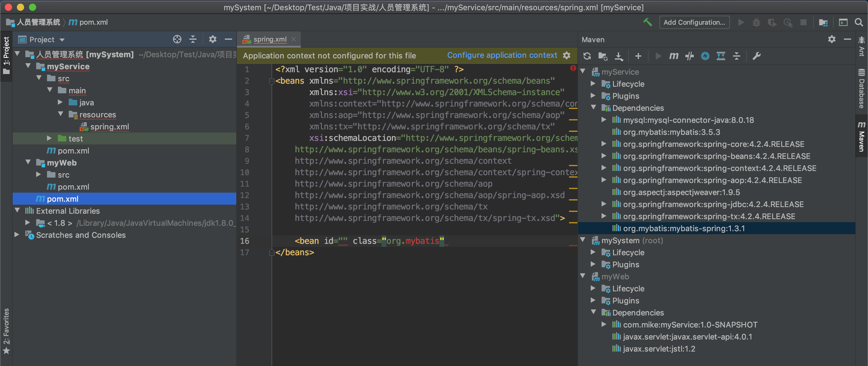The height and width of the screenshot is (366, 868).
Task: Place cursor in class attribute on line 16
Action: coord(412,241)
